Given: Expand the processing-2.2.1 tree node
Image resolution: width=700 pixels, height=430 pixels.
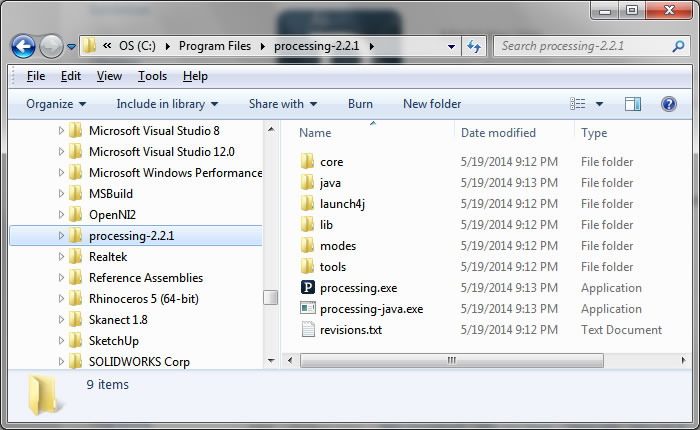Looking at the screenshot, I should [x=61, y=235].
